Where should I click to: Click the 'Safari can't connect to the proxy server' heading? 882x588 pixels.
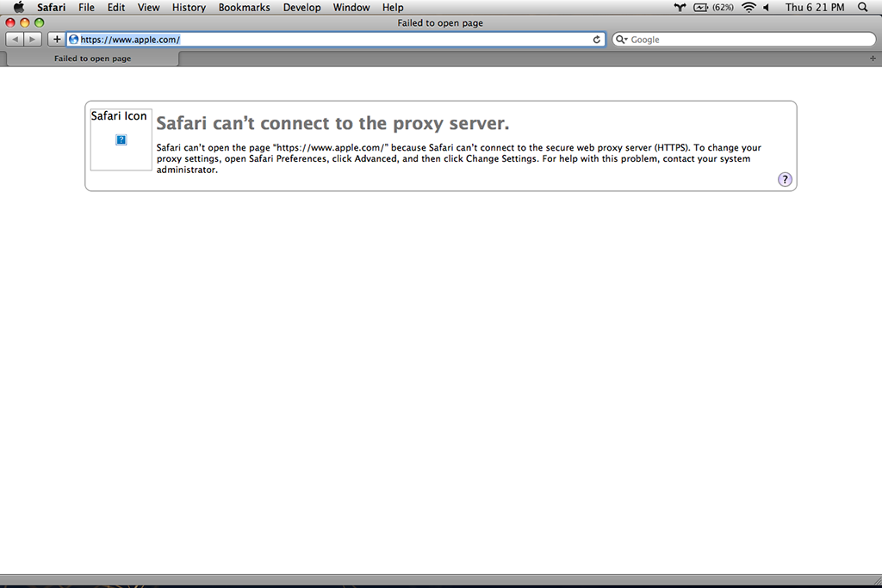[332, 123]
